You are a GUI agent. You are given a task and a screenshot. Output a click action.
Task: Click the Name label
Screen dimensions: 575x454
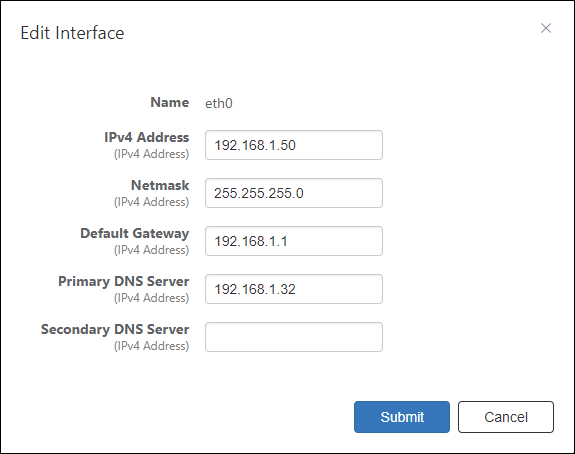tap(170, 102)
